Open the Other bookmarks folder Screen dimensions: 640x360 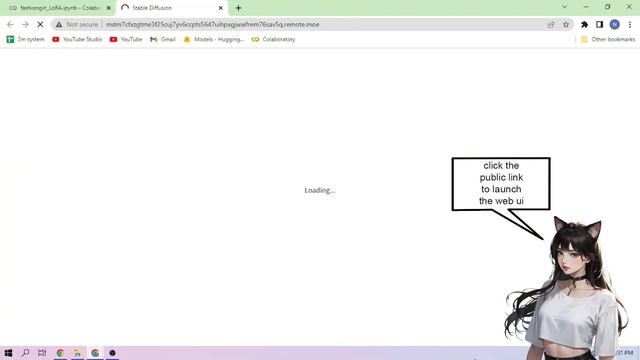click(x=608, y=39)
